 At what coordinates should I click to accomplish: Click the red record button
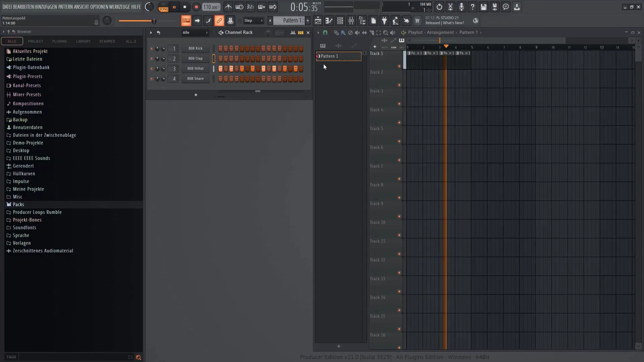point(196,7)
